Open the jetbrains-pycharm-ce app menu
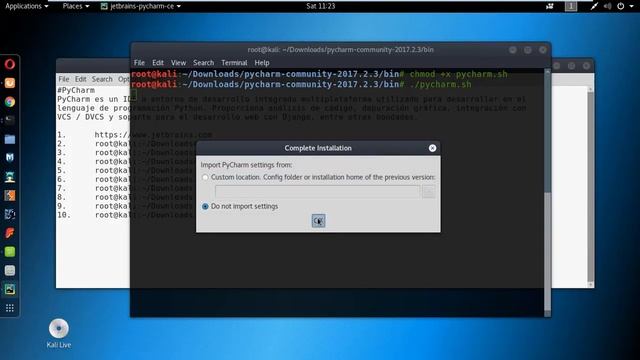This screenshot has width=640, height=360. coord(141,6)
